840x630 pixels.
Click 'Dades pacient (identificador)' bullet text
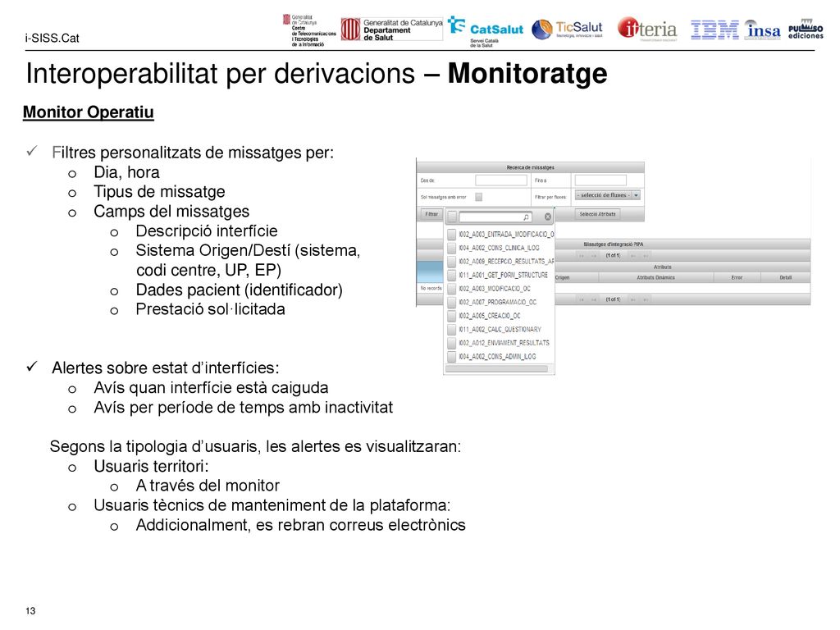pos(240,290)
